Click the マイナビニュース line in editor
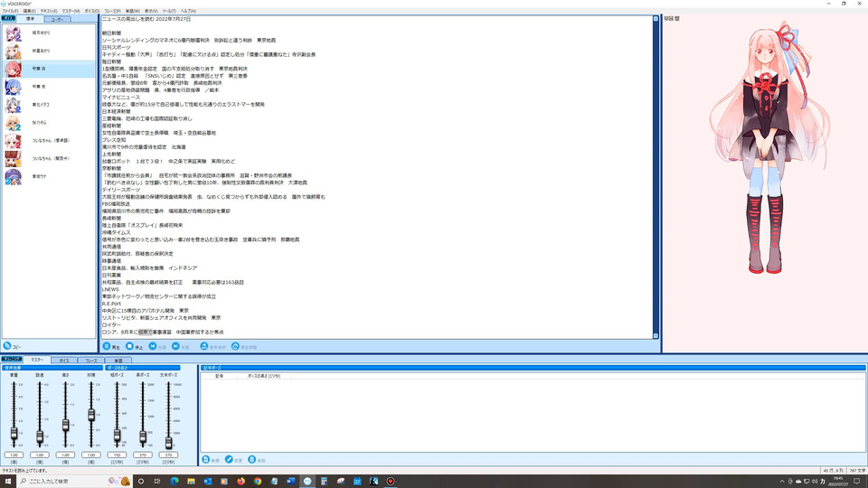868x488 pixels. (121, 98)
